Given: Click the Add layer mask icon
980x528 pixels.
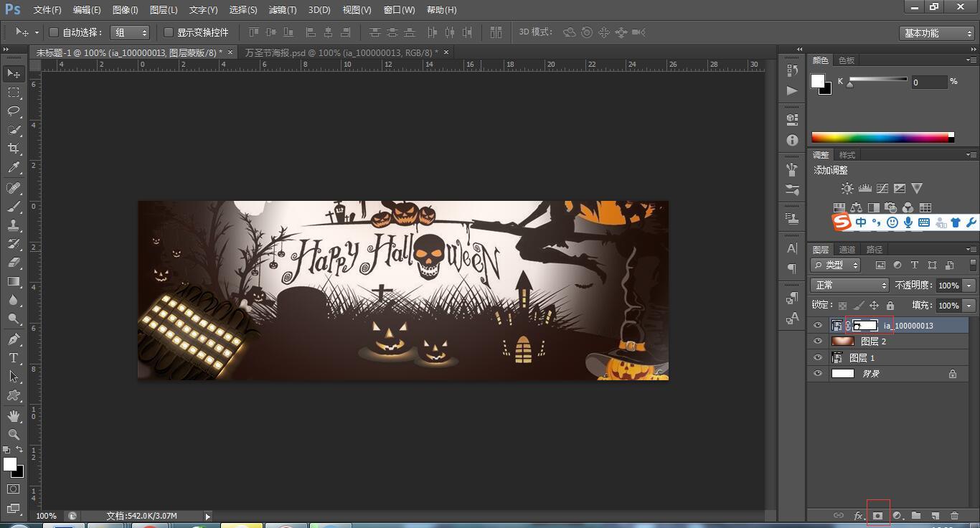Looking at the screenshot, I should click(x=877, y=515).
